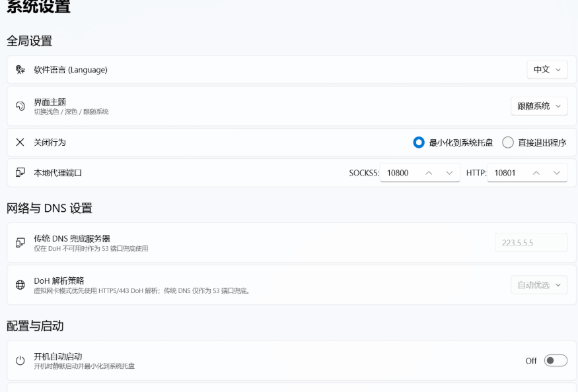This screenshot has height=392, width=578.
Task: Toggle the 开机自动启动 switch
Action: [556, 360]
